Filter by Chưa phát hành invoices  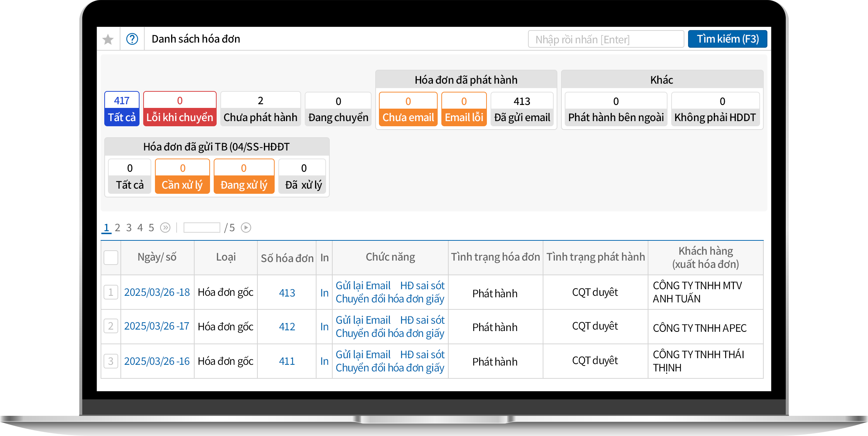(x=260, y=109)
